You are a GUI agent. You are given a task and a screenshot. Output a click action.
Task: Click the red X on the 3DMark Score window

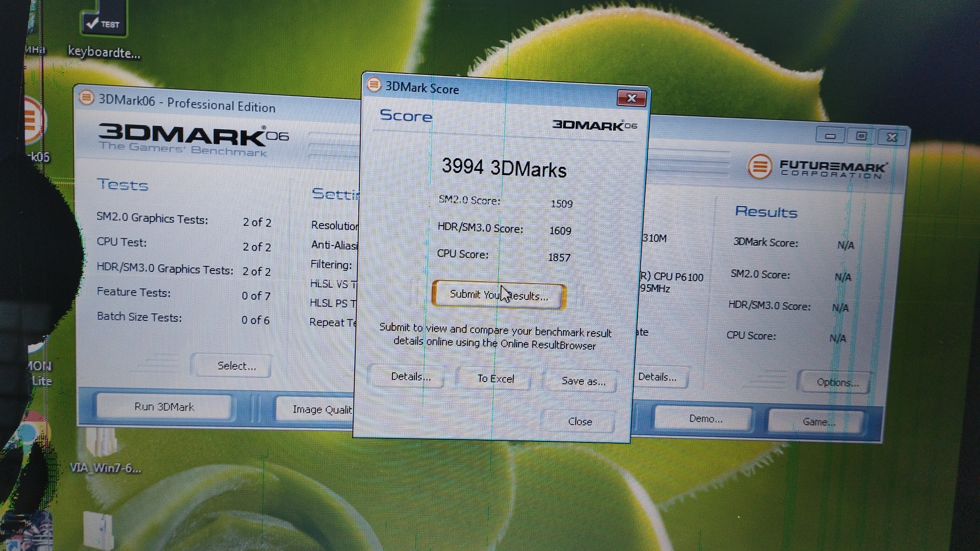pyautogui.click(x=631, y=98)
